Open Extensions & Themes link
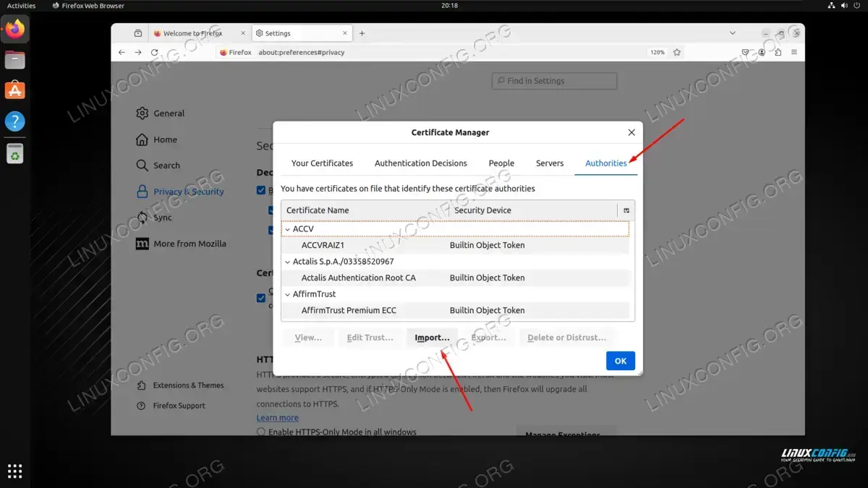 [x=181, y=385]
